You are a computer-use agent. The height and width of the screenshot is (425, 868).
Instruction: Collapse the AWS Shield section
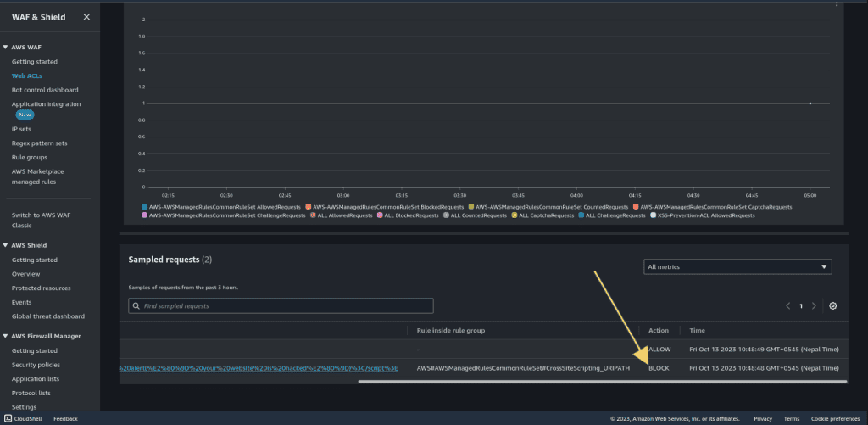[5, 245]
